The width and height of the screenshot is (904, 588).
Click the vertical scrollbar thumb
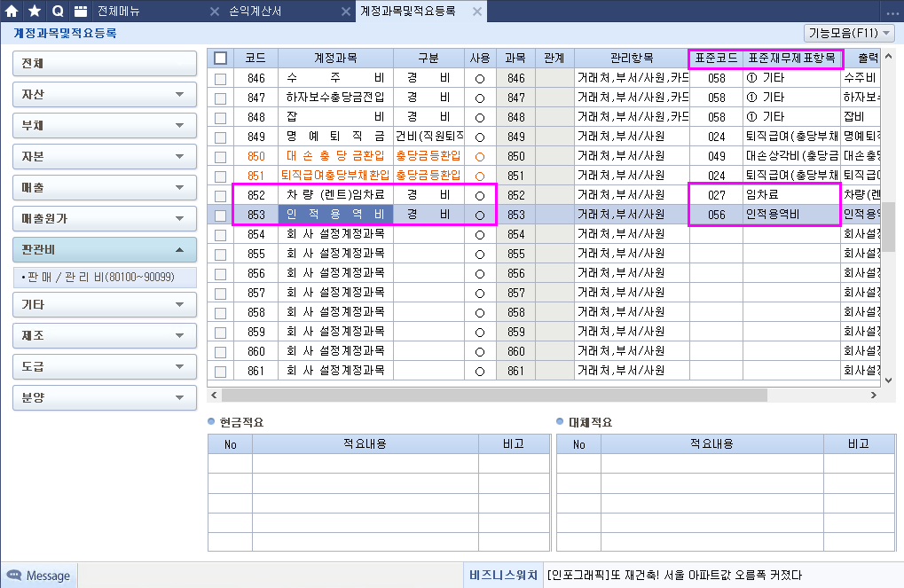[x=888, y=226]
